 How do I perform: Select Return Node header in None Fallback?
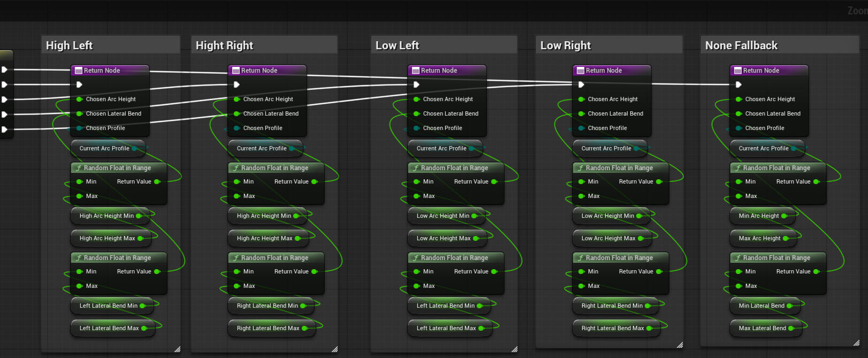[x=769, y=71]
